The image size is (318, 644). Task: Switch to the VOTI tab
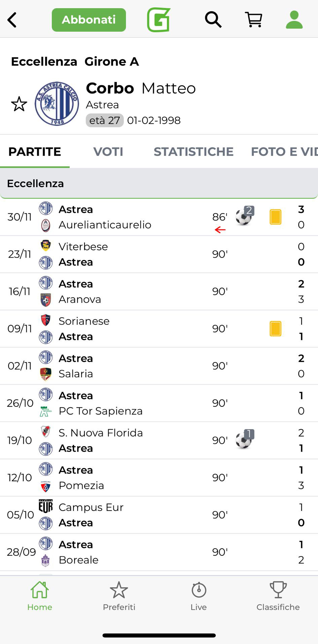108,152
